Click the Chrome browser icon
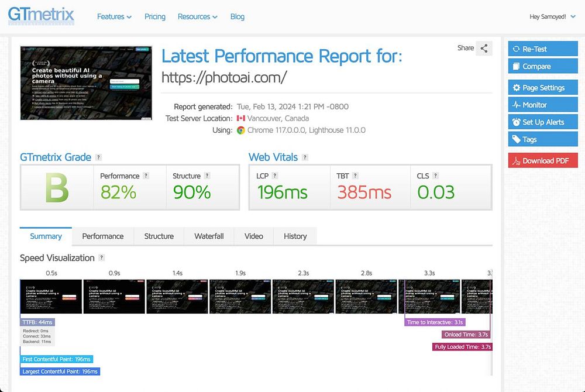The height and width of the screenshot is (392, 585). click(x=241, y=130)
